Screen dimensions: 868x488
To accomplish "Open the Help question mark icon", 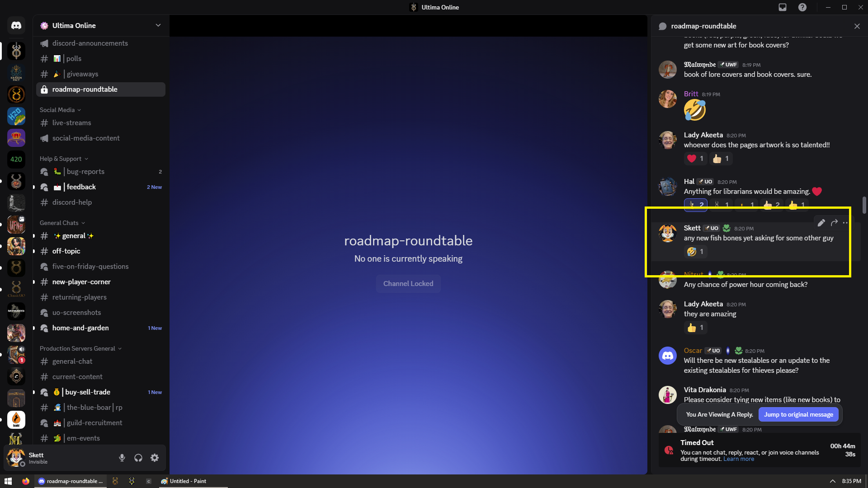I will tap(802, 7).
